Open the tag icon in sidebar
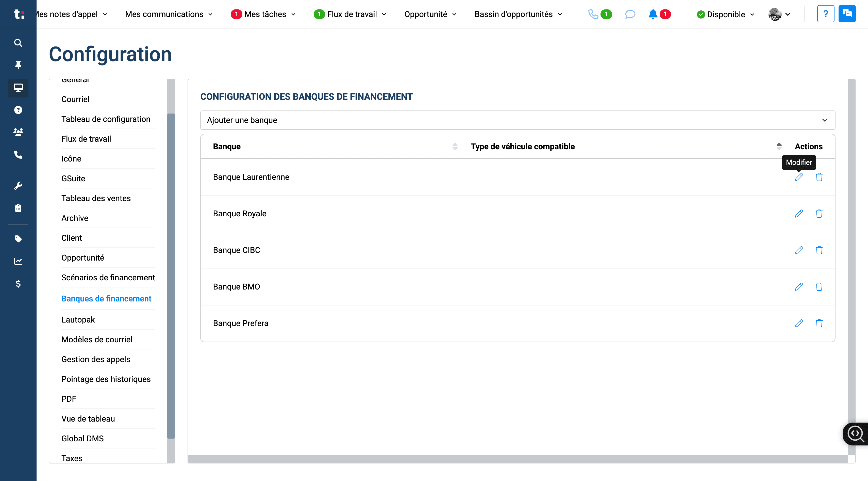Image resolution: width=868 pixels, height=481 pixels. [x=18, y=239]
